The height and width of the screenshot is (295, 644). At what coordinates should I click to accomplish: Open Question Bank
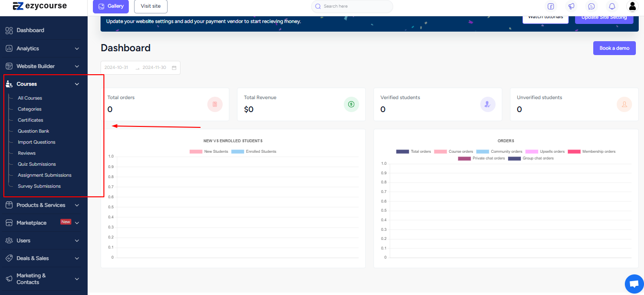34,131
